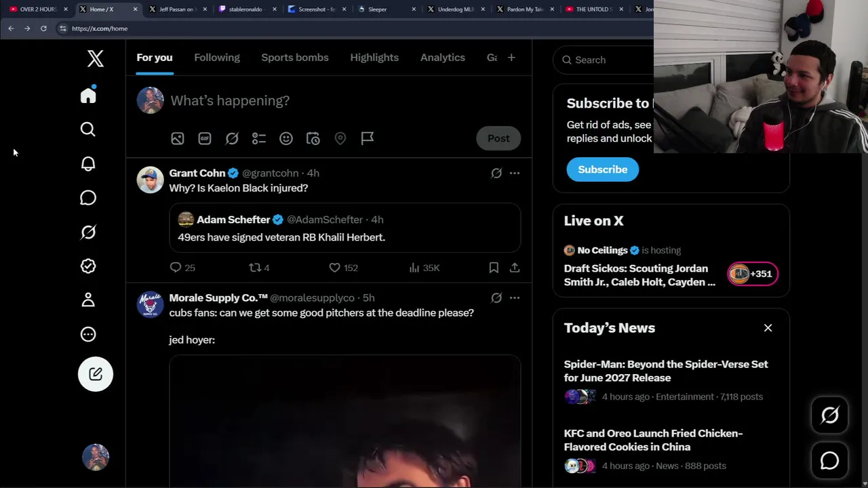
Task: Open Explore using the sidebar magnifier icon
Action: tap(88, 129)
